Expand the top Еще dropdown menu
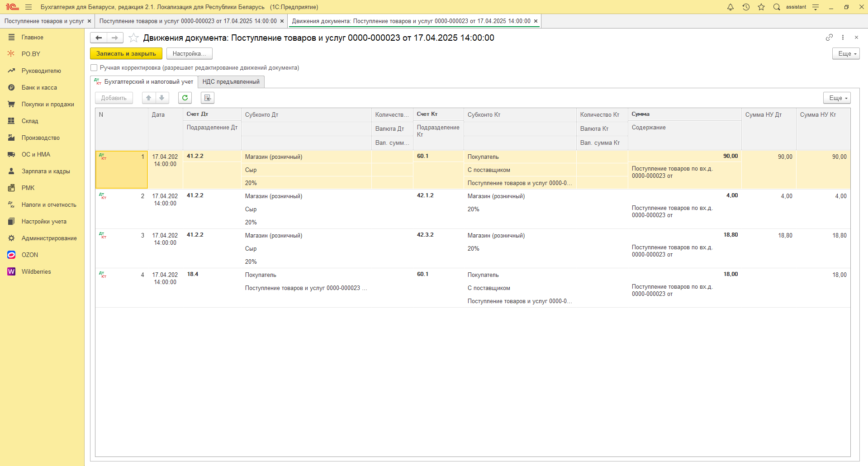This screenshot has height=466, width=868. (x=845, y=53)
